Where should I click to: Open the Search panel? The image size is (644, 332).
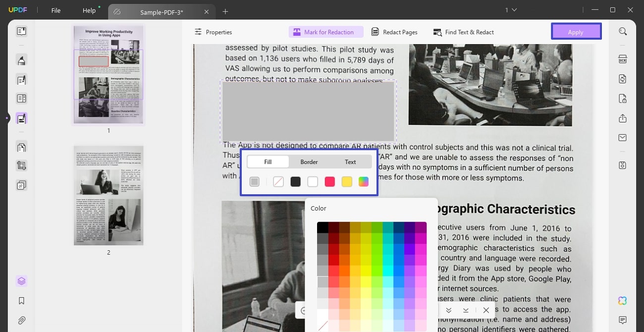[x=623, y=31]
